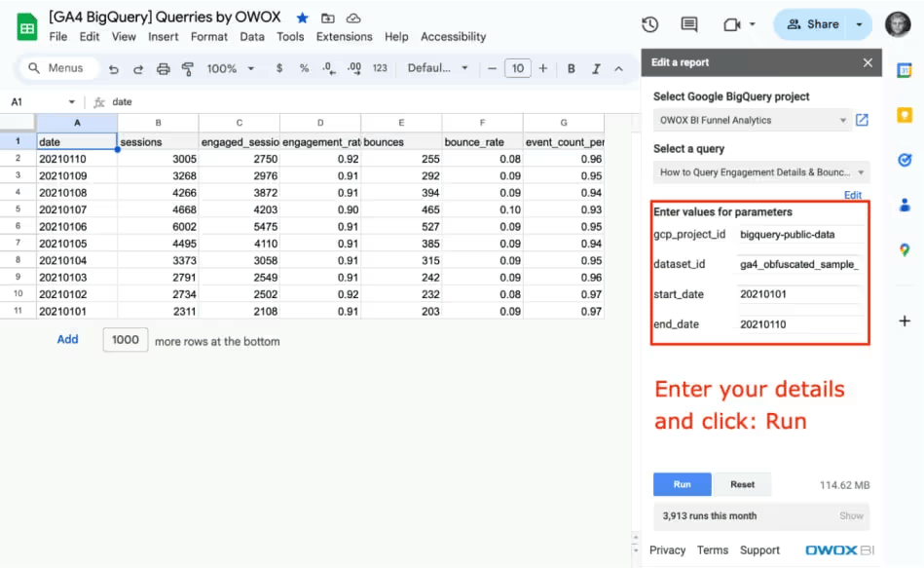
Task: Open the View menu
Action: (x=124, y=37)
